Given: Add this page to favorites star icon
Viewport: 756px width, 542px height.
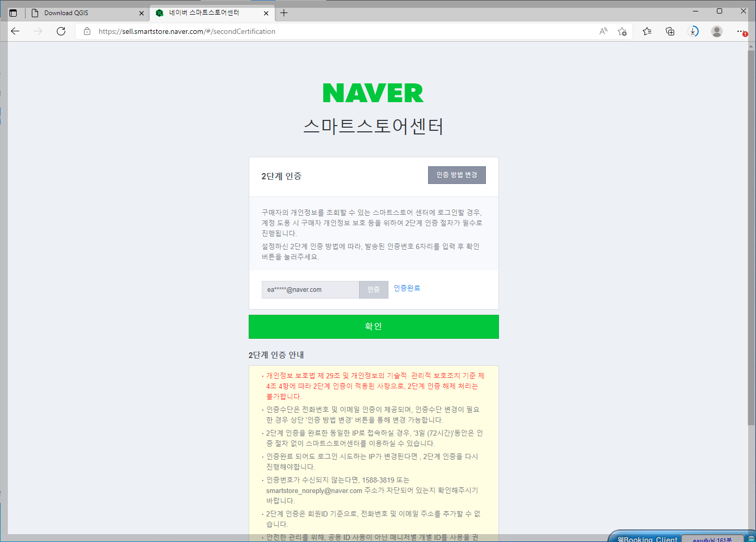Looking at the screenshot, I should pyautogui.click(x=622, y=31).
